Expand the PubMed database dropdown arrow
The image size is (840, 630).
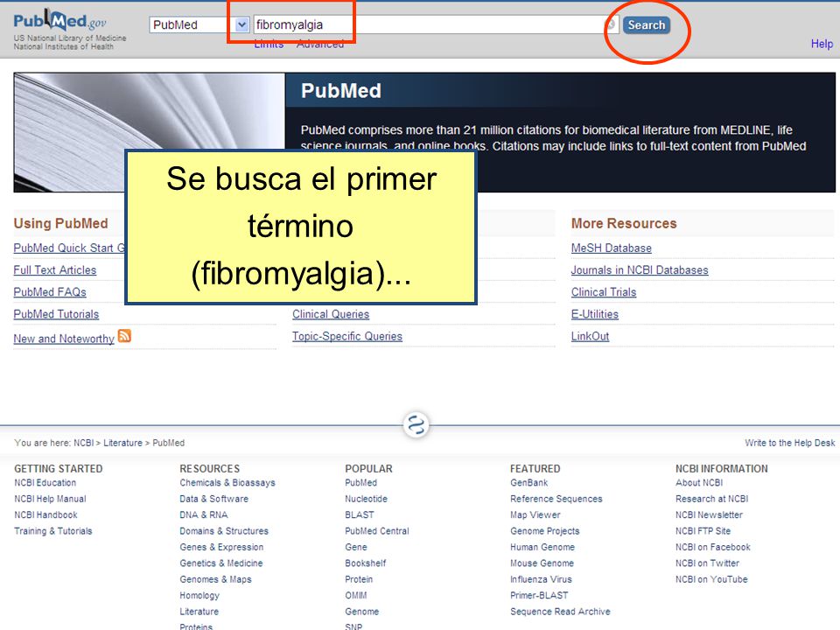click(x=242, y=24)
